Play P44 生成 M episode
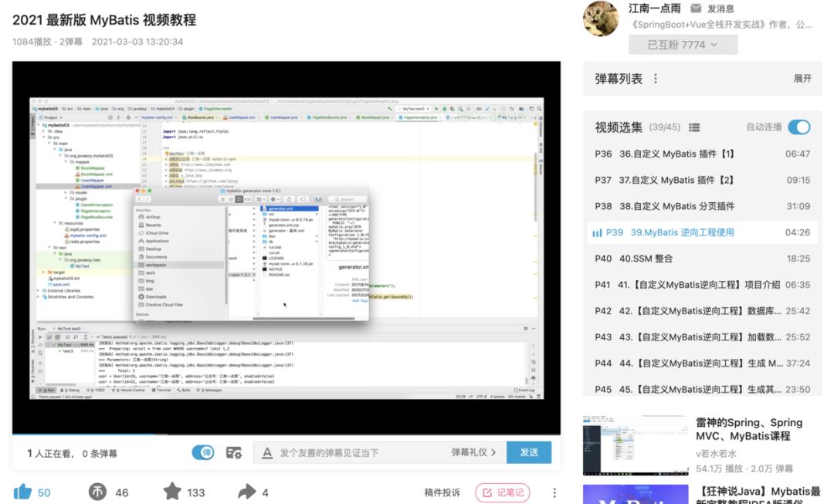The width and height of the screenshot is (834, 504). pos(702,363)
